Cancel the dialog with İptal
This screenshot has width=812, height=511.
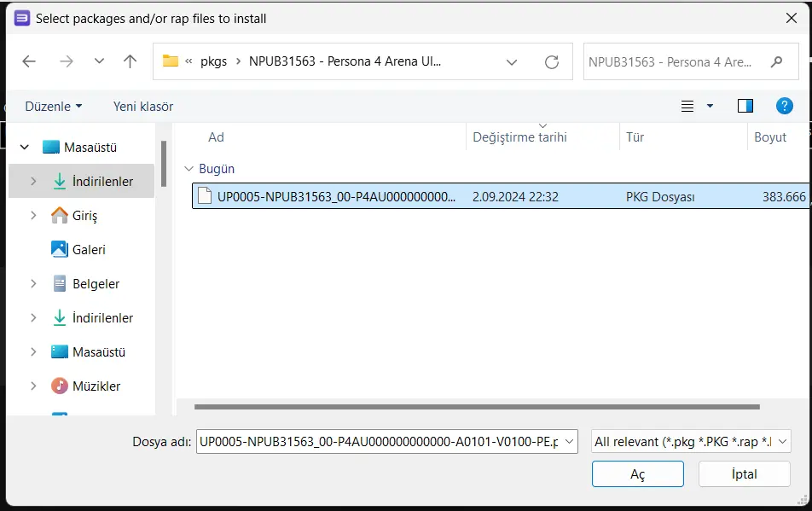pyautogui.click(x=744, y=473)
